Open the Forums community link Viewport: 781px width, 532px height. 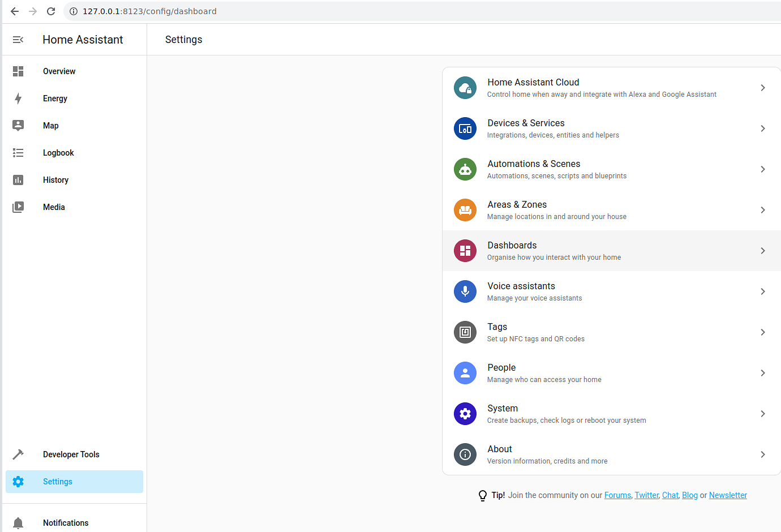click(617, 495)
